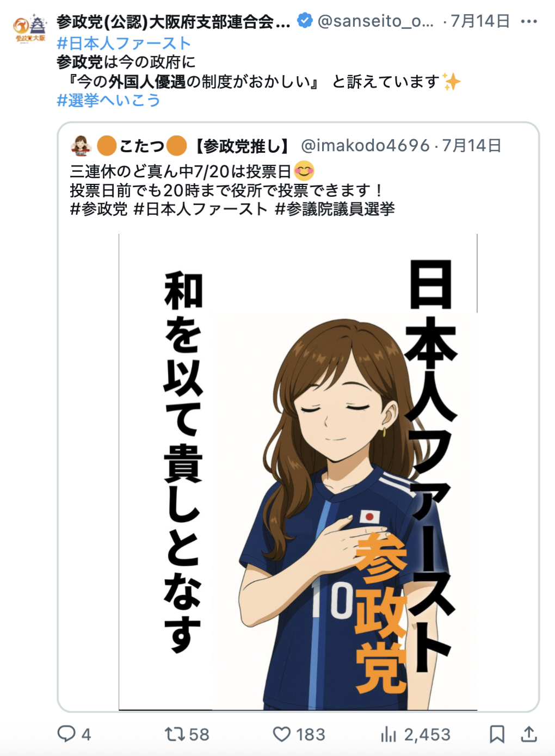This screenshot has width=555, height=756.
Task: Click the repost count 58
Action: click(199, 735)
